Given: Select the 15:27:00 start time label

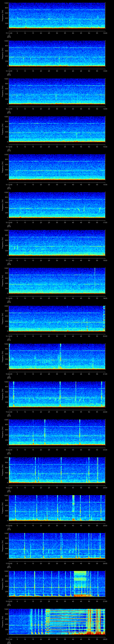Looking at the screenshot, I should point(9,639).
